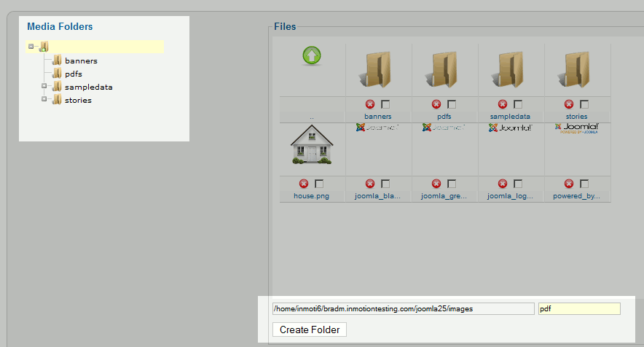Select stories in Media Folders tree

point(78,101)
